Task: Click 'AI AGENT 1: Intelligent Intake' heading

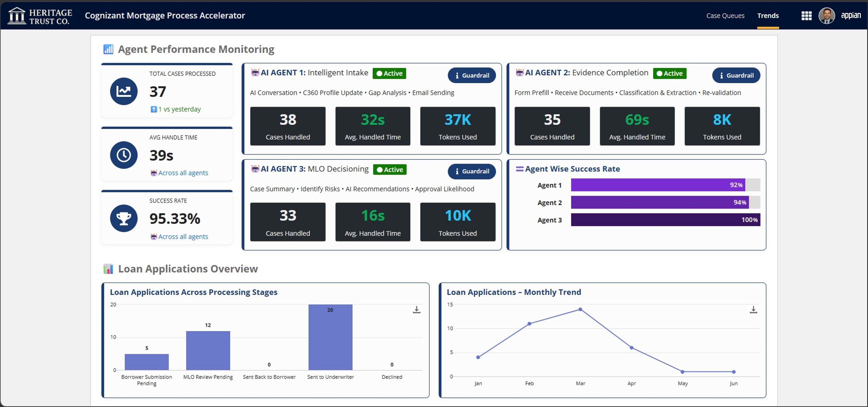Action: pyautogui.click(x=314, y=72)
